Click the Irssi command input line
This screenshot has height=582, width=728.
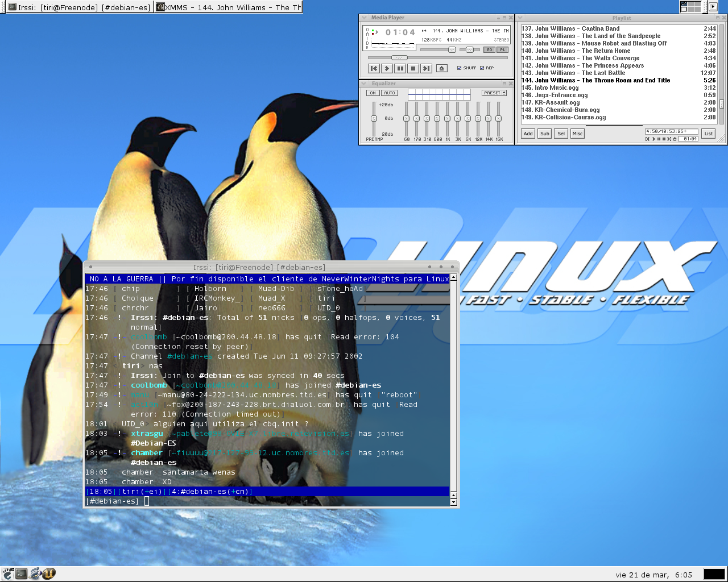[267, 501]
